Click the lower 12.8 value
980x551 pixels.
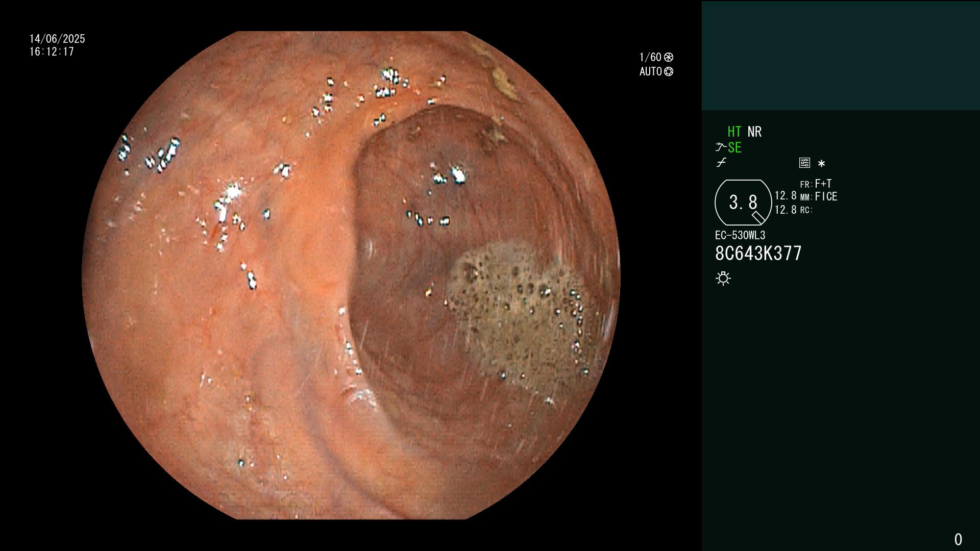[786, 210]
